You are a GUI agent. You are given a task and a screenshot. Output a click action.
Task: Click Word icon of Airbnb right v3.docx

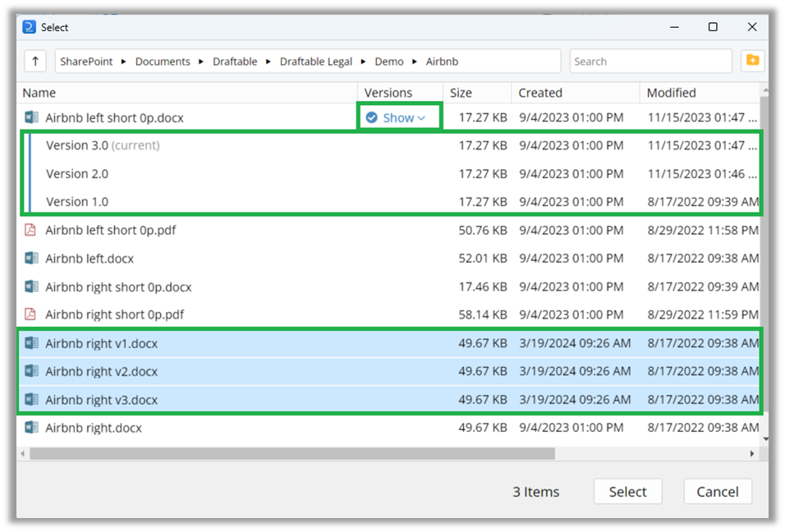[x=31, y=399]
